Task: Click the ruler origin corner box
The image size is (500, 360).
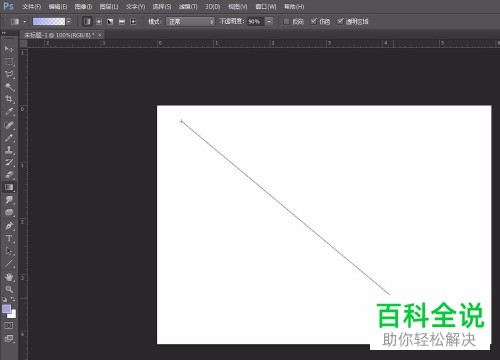Action: [x=23, y=43]
